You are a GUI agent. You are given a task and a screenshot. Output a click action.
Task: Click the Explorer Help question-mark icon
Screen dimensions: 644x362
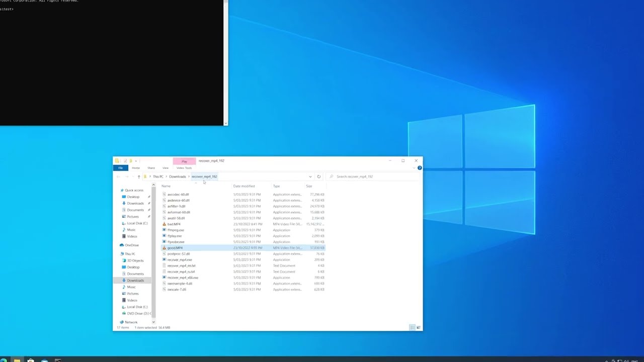(x=420, y=168)
